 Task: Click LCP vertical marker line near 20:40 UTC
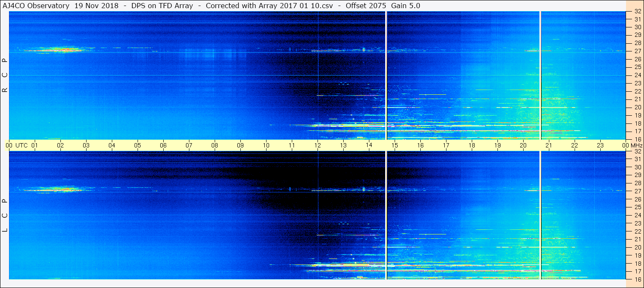coord(540,215)
